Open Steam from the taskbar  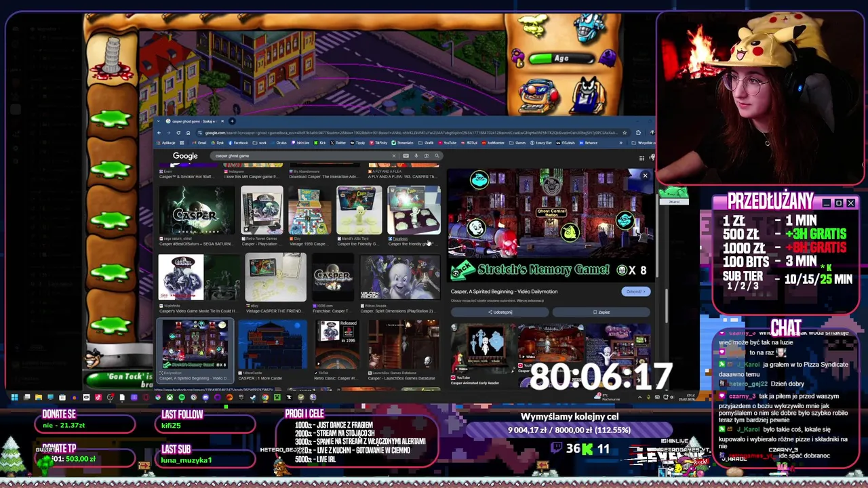click(x=253, y=397)
